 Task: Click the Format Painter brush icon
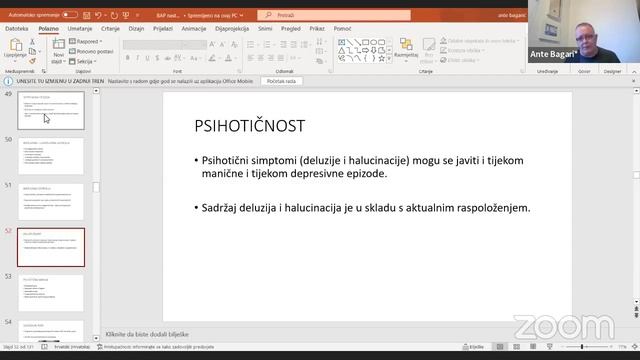pyautogui.click(x=32, y=61)
